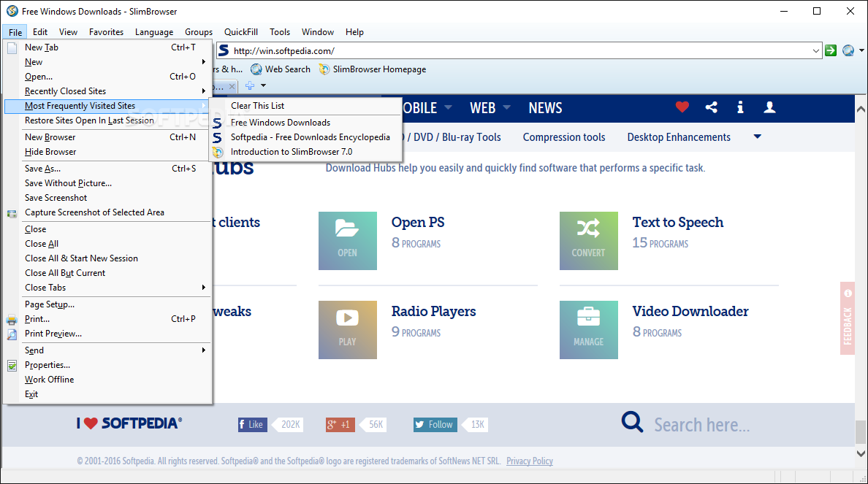Image resolution: width=868 pixels, height=484 pixels.
Task: Click the SlimBrowser Homepage bookmark
Action: point(373,69)
